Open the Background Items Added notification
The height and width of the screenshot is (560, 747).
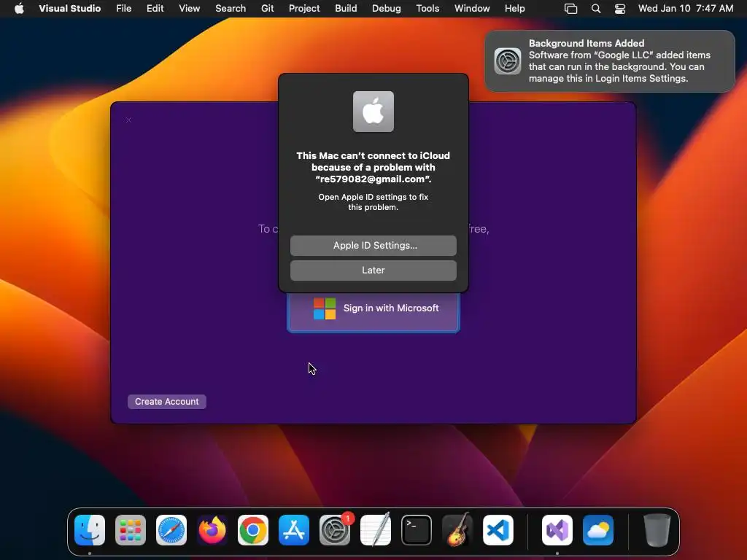610,61
